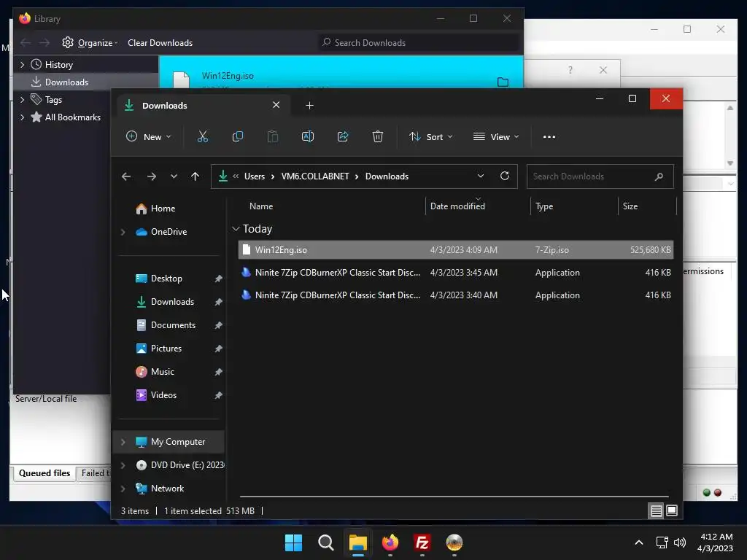Switch to Queued files tab in FileZilla

pyautogui.click(x=44, y=473)
